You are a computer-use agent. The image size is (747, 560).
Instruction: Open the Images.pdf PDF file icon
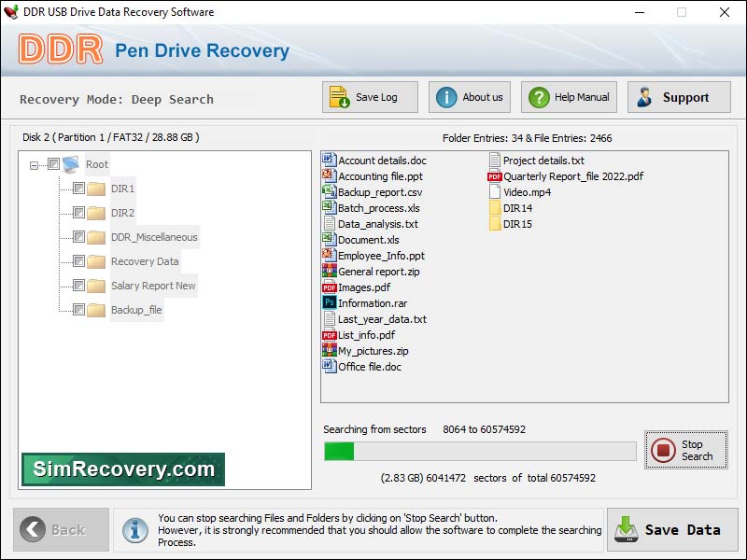tap(329, 287)
